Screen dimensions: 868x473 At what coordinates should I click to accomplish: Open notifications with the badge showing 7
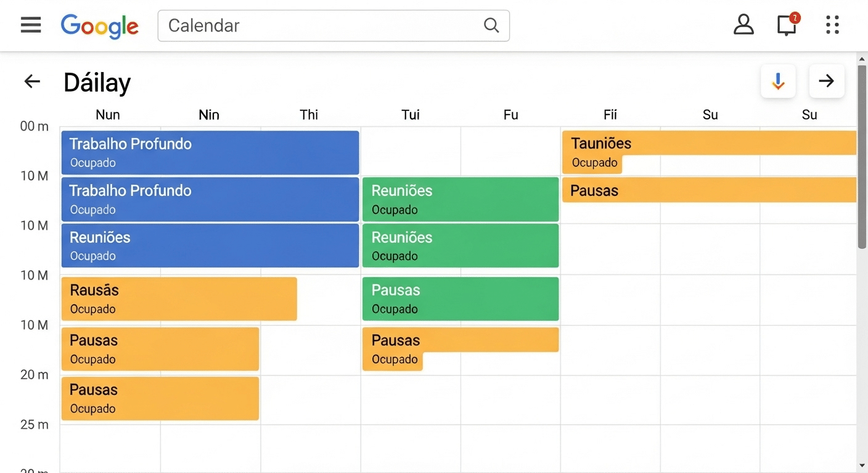click(787, 26)
